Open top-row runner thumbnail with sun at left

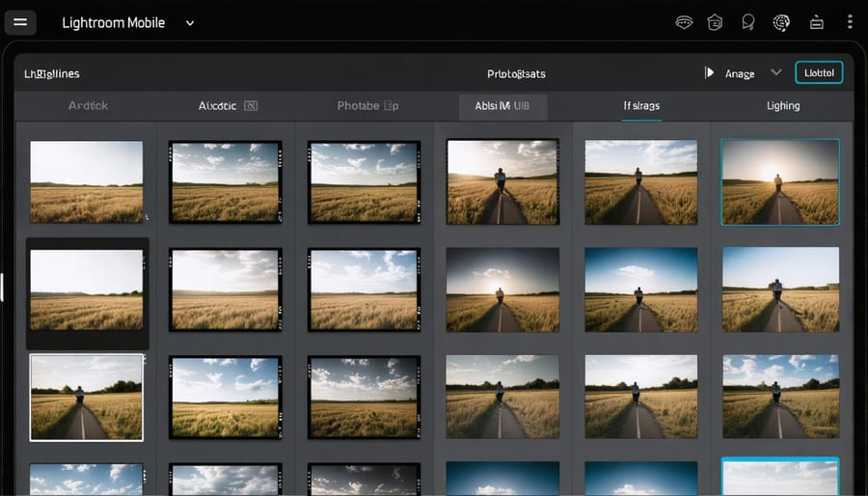click(x=502, y=181)
